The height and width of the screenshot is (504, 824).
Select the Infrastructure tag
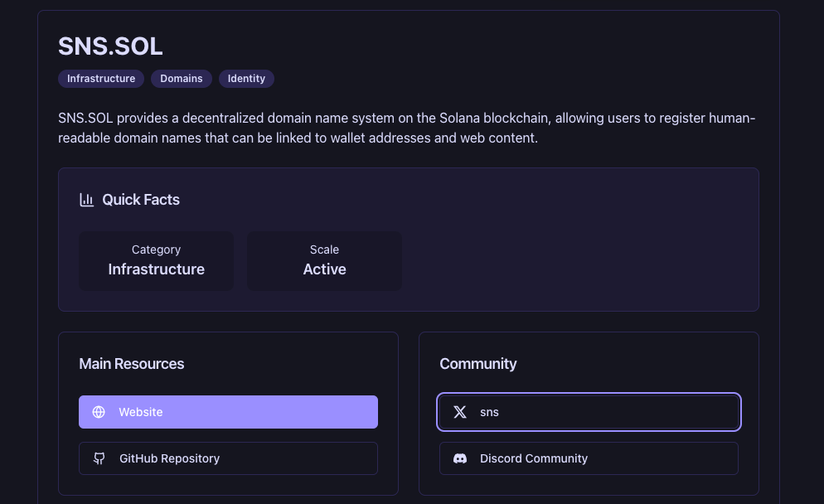click(101, 79)
